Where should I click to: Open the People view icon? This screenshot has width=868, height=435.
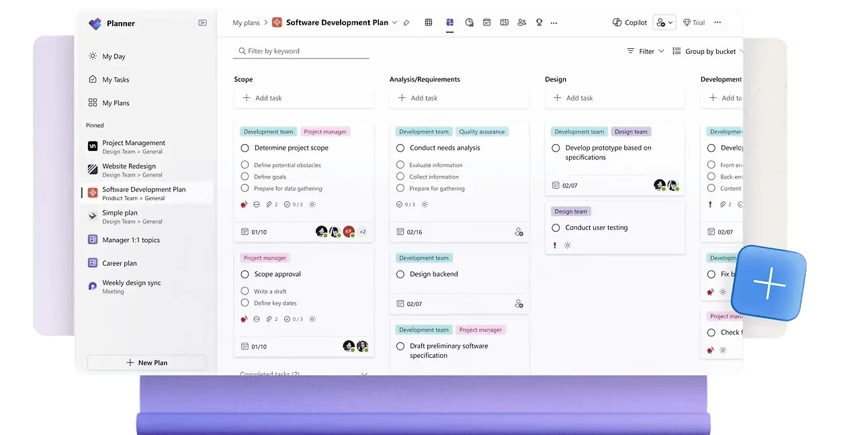point(522,22)
